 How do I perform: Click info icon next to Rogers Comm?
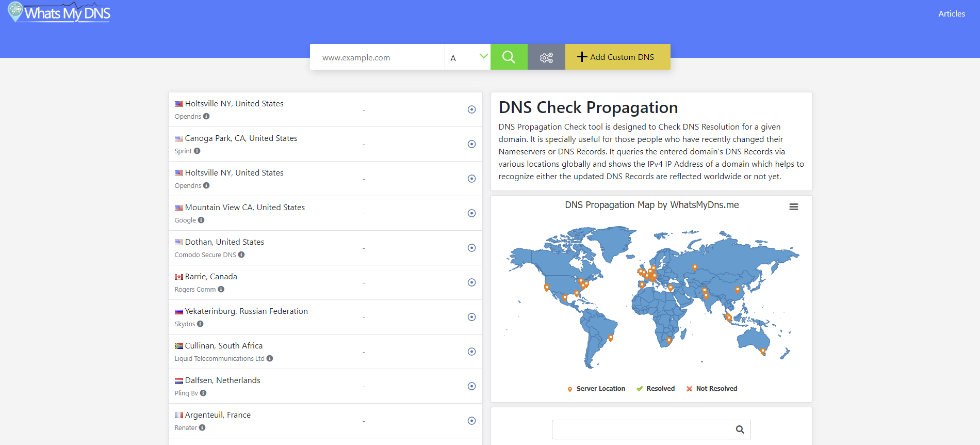point(221,289)
